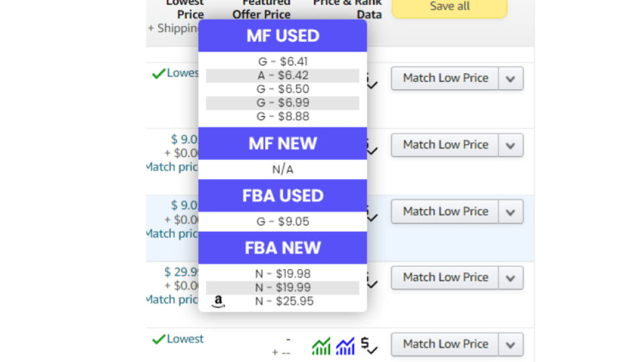Image resolution: width=644 pixels, height=362 pixels.
Task: Click the green checkmark beside Lowest in bottom row
Action: point(158,339)
